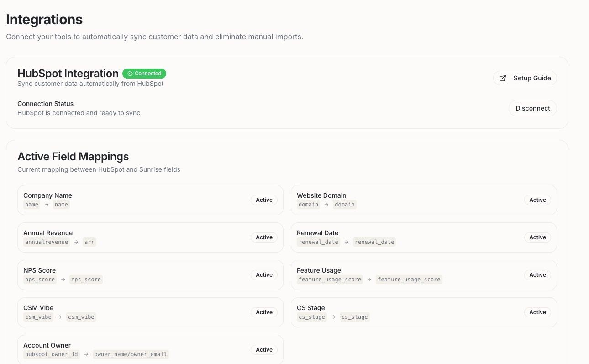Select the Website Domain mapping title
The width and height of the screenshot is (589, 364).
(x=321, y=195)
